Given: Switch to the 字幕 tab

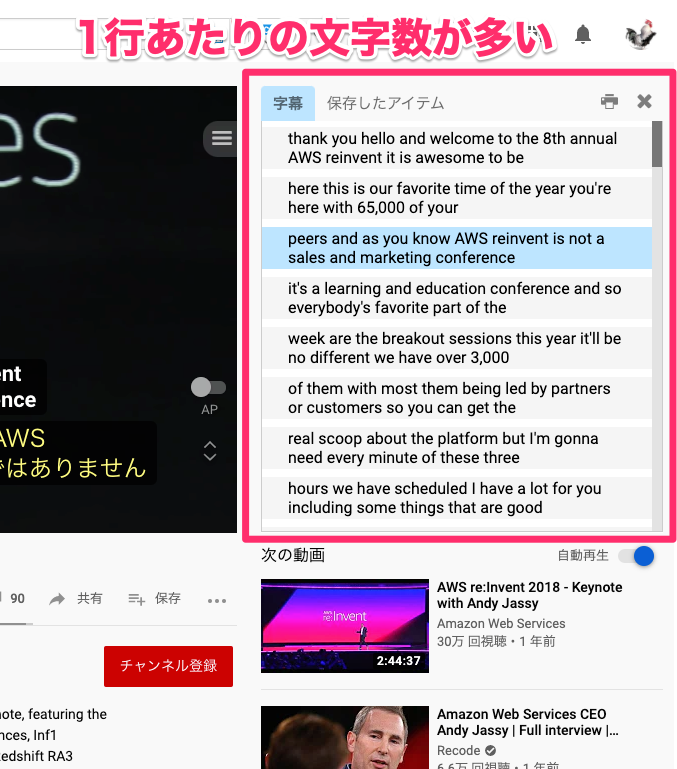Looking at the screenshot, I should [288, 103].
